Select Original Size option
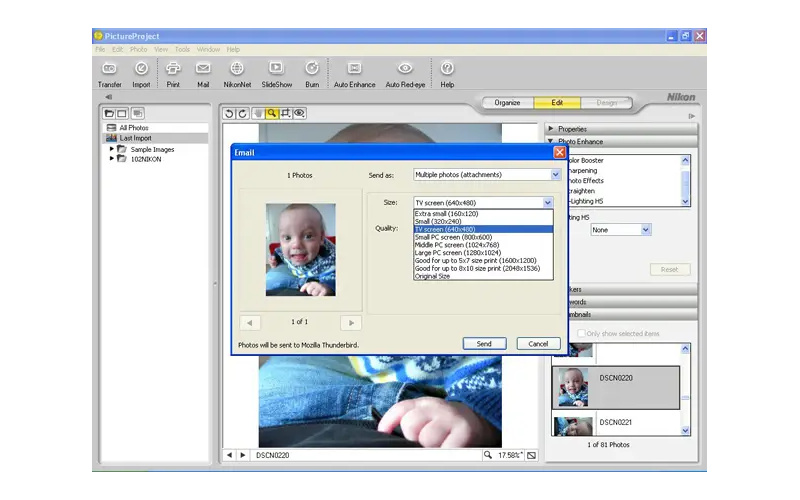The width and height of the screenshot is (800, 500). [483, 276]
